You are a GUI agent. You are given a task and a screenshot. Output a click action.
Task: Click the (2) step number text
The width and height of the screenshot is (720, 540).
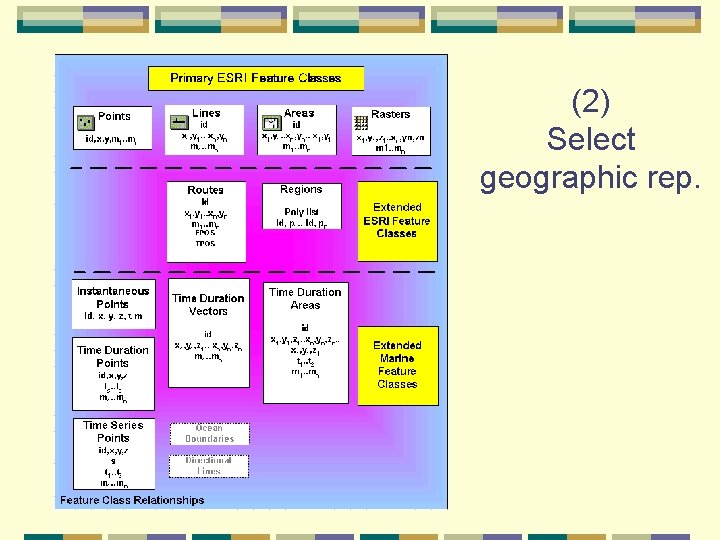click(591, 102)
